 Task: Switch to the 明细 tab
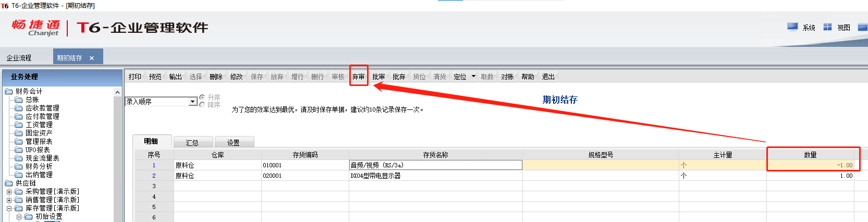click(x=152, y=141)
